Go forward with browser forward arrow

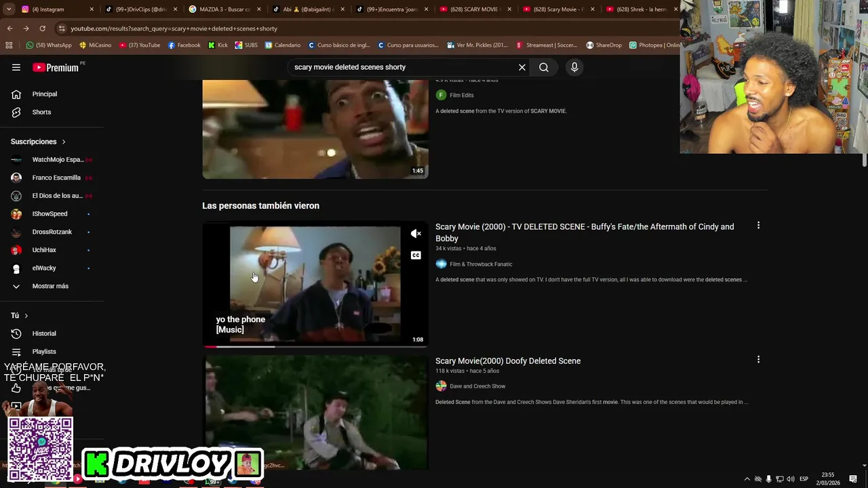(x=26, y=28)
